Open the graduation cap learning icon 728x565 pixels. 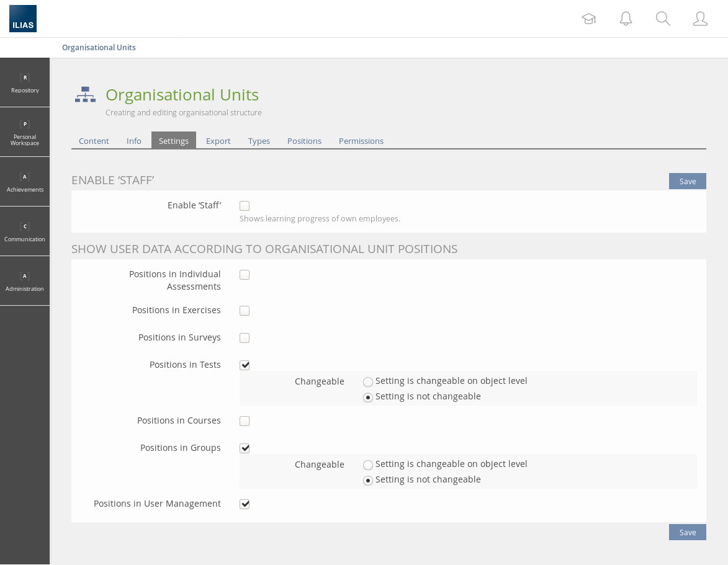click(588, 19)
